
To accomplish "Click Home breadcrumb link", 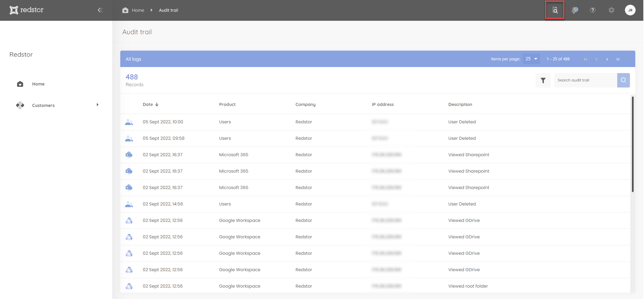I will tap(138, 10).
